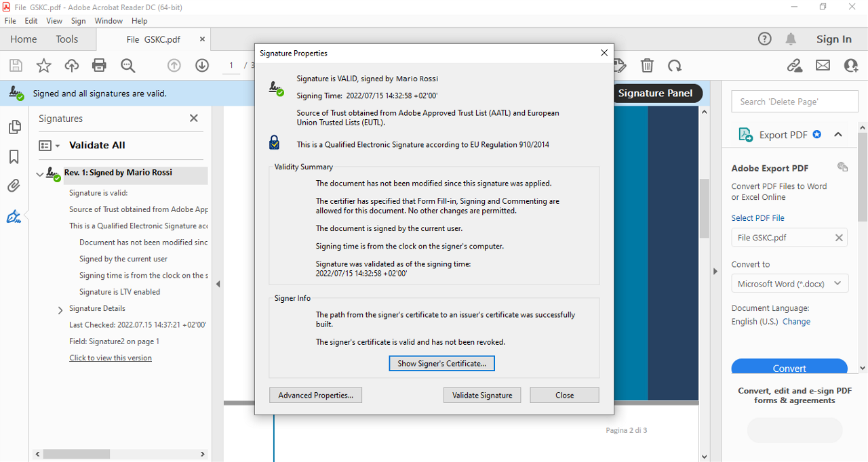Open the Convert to format dropdown

(789, 284)
